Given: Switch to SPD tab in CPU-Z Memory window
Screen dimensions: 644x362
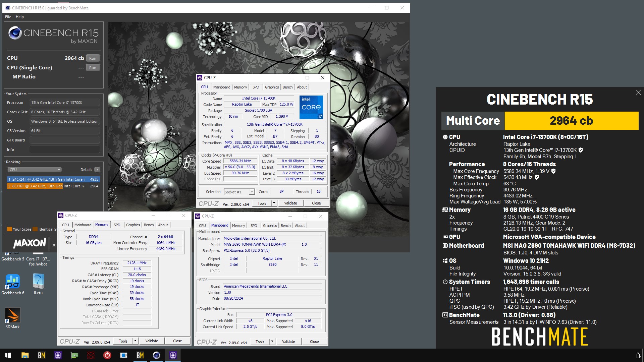Looking at the screenshot, I should (x=117, y=225).
